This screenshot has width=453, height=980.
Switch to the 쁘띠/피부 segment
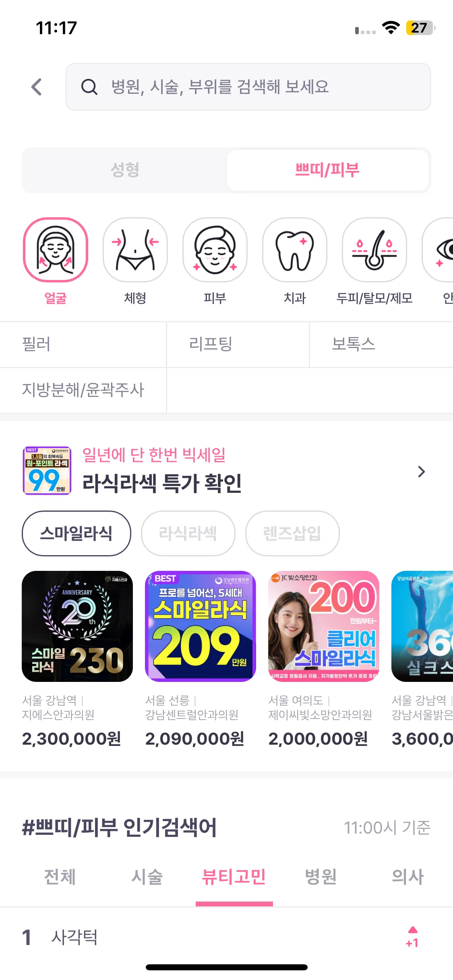pos(327,170)
